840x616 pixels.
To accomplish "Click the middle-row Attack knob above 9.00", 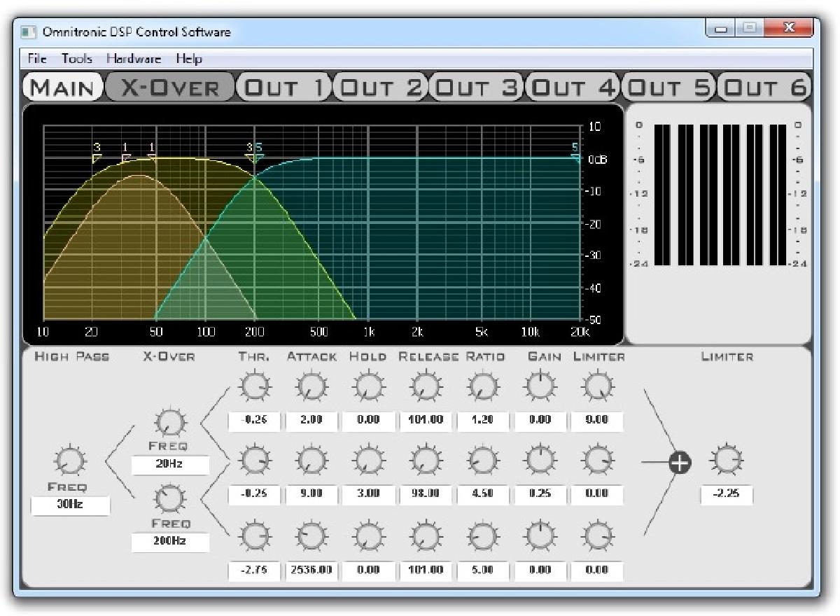I will point(311,461).
